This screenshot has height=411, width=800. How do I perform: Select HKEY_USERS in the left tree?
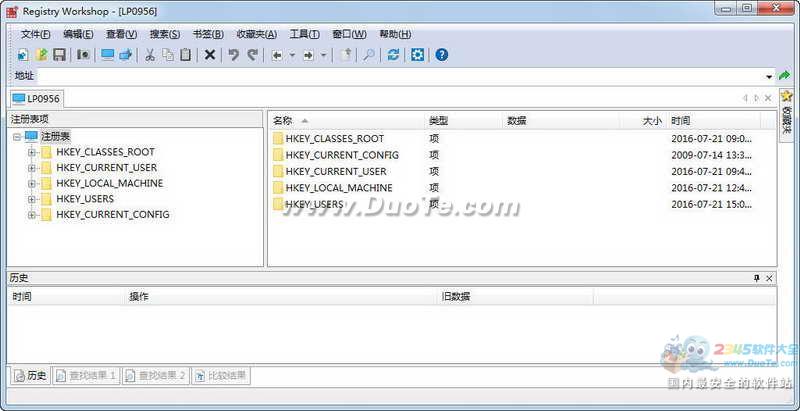click(85, 199)
